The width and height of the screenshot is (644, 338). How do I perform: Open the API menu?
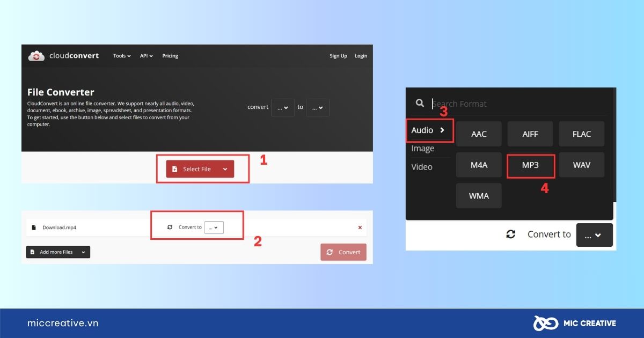(x=147, y=56)
